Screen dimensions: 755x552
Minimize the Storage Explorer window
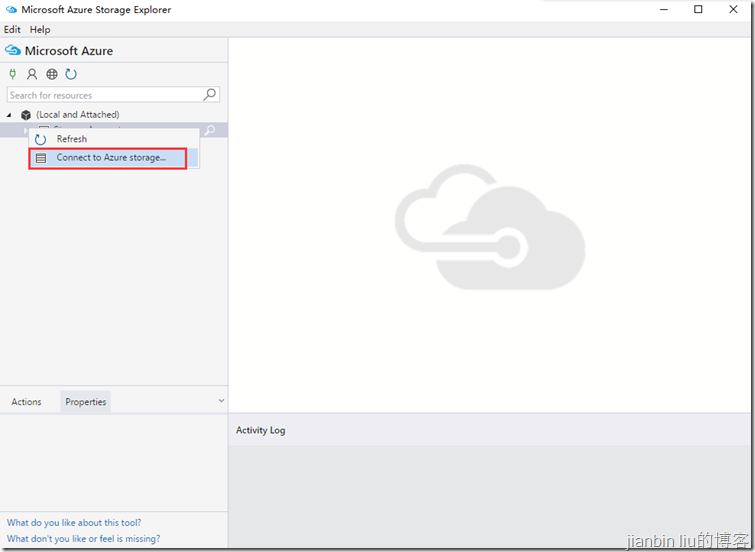[x=664, y=10]
